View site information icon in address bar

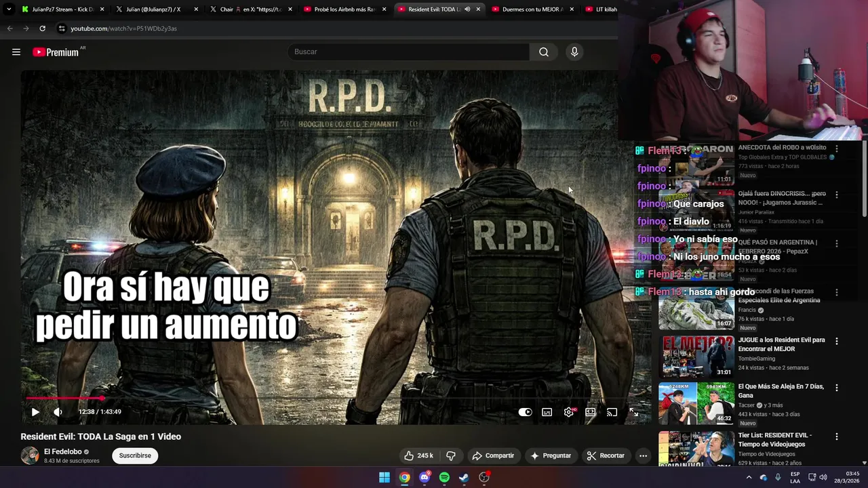62,28
